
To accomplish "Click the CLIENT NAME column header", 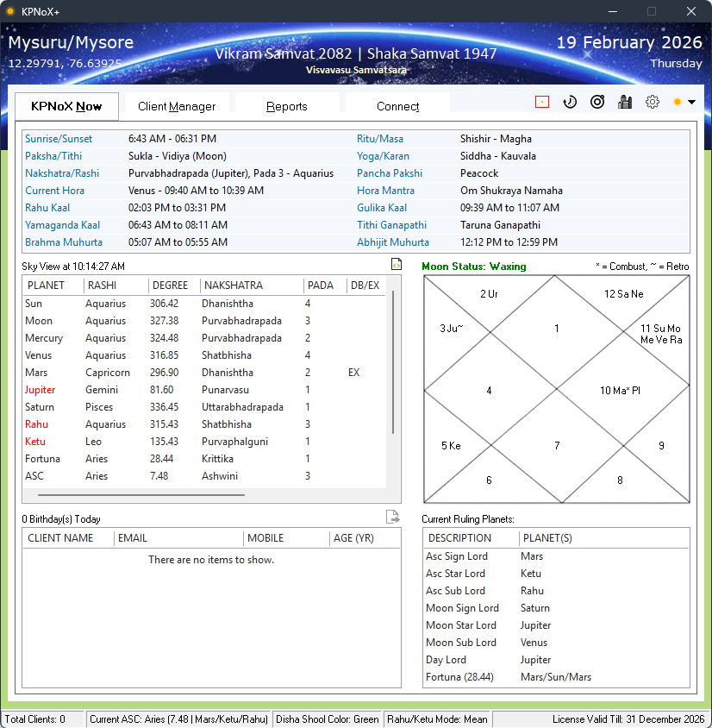I will (68, 537).
